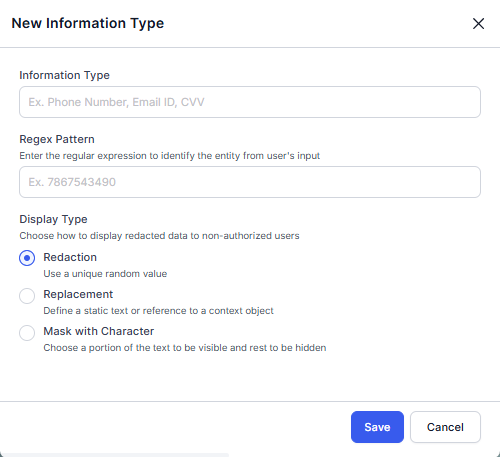Click the 'Use a unique random value' description
This screenshot has height=457, width=500.
point(105,274)
